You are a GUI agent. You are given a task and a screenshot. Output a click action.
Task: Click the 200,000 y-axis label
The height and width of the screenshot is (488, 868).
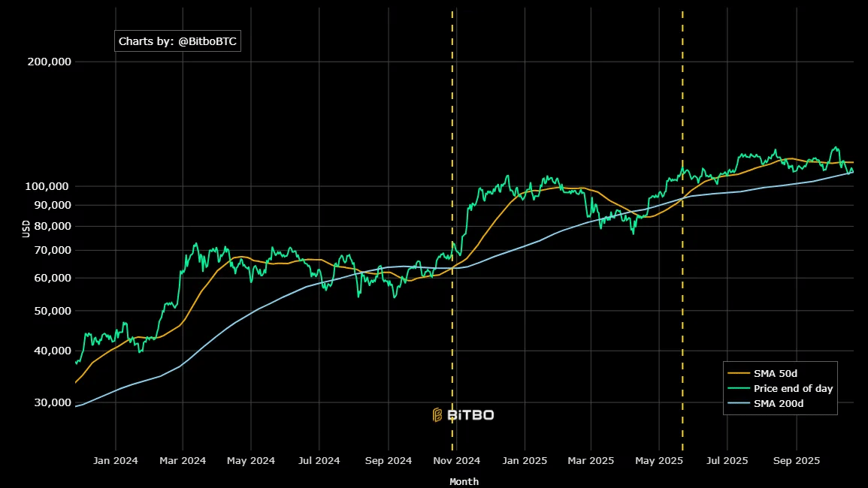(50, 62)
